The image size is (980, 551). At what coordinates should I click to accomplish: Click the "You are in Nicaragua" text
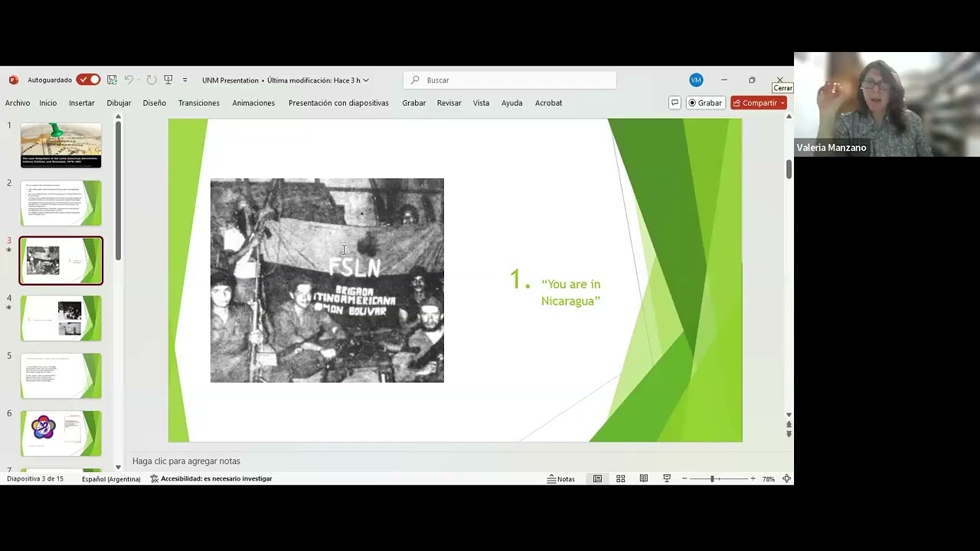[x=570, y=292]
